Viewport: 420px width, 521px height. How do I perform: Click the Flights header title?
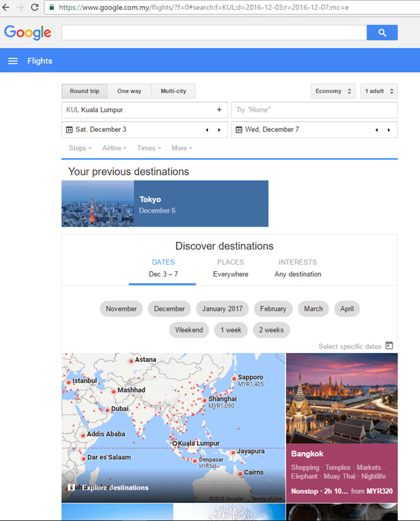[40, 61]
